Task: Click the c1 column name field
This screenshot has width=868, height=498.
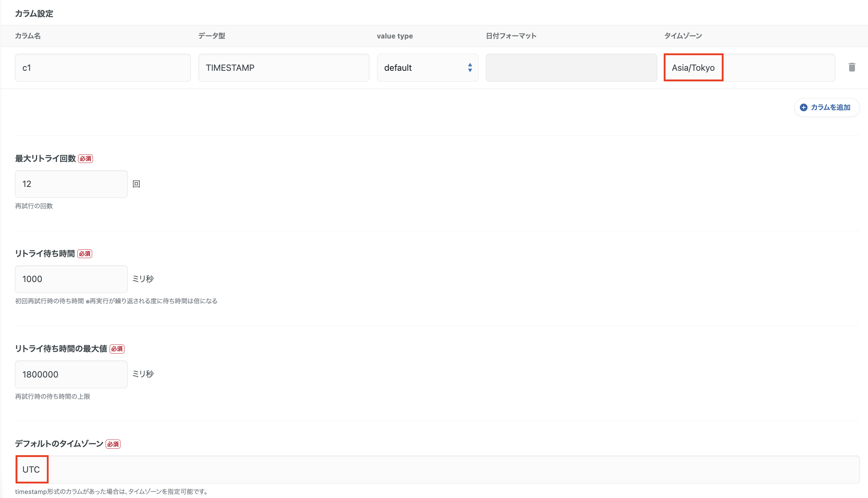Action: click(103, 68)
